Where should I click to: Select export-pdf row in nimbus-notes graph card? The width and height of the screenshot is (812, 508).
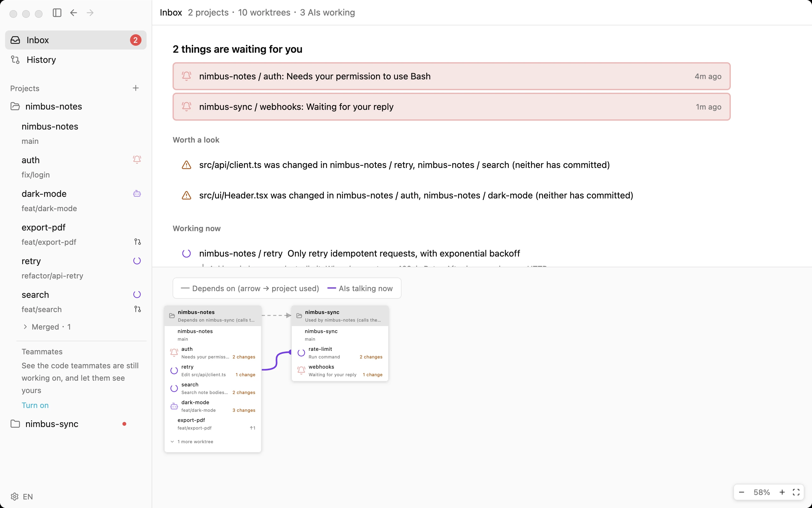(213, 424)
